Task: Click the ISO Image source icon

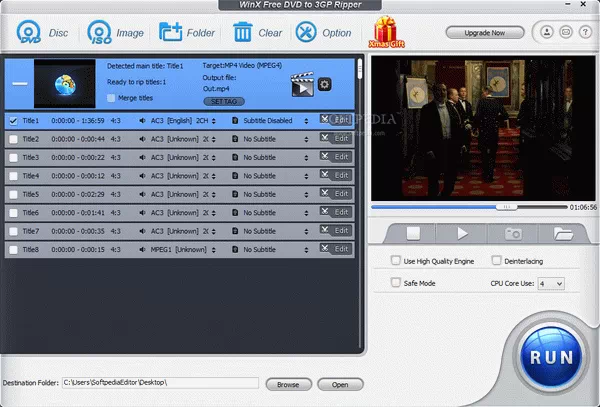Action: pos(100,32)
